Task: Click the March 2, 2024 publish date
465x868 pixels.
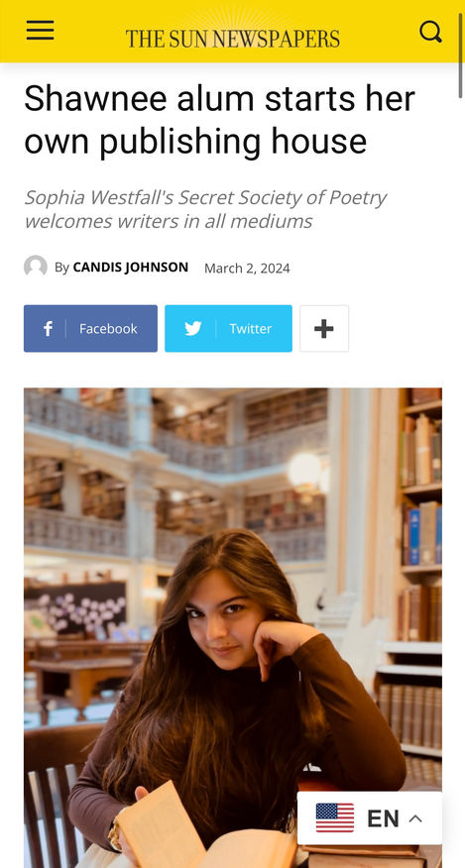Action: (x=247, y=268)
